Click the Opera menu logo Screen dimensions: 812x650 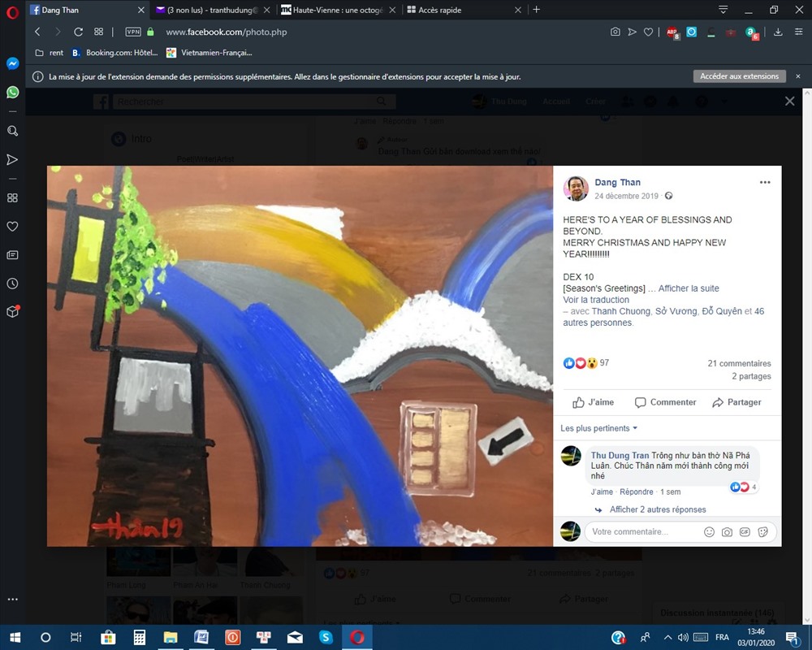(12, 11)
